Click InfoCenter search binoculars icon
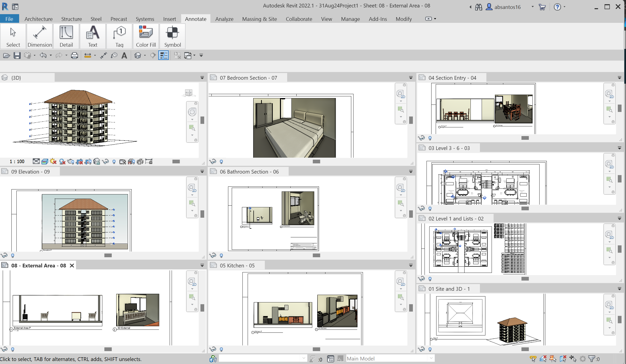The width and height of the screenshot is (626, 364). pos(478,7)
